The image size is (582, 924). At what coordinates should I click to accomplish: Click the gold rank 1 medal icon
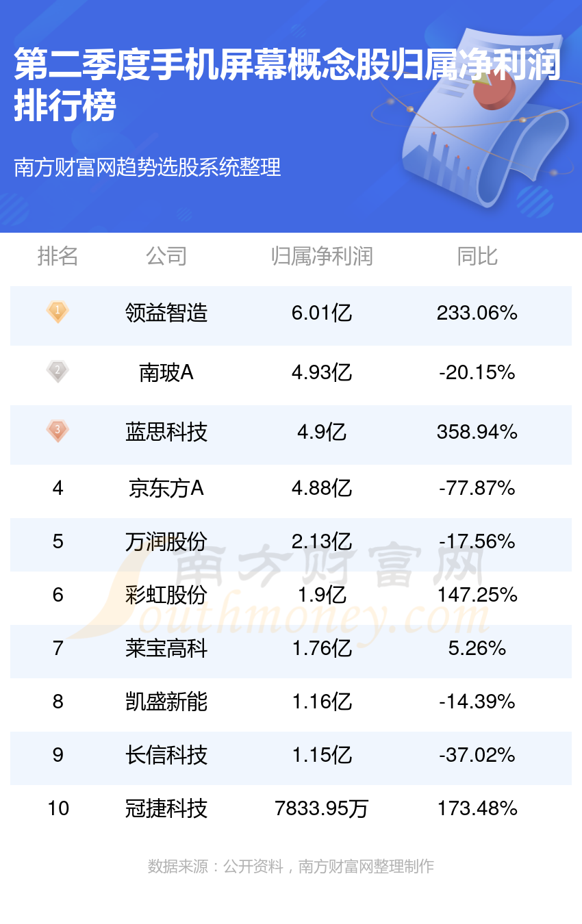[x=58, y=313]
